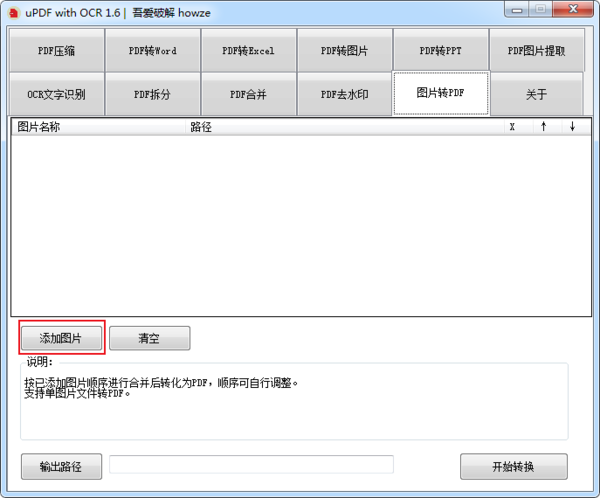Image resolution: width=600 pixels, height=498 pixels.
Task: Focus the output path text field
Action: (x=251, y=464)
